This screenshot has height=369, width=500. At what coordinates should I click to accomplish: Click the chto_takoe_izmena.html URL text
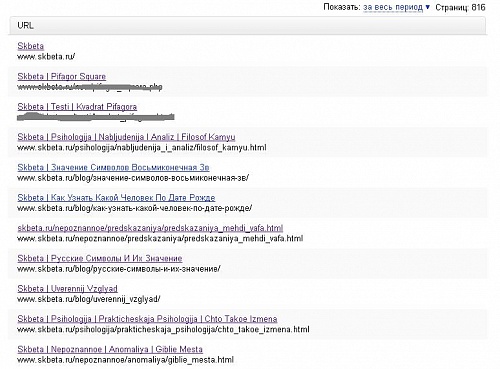click(163, 330)
